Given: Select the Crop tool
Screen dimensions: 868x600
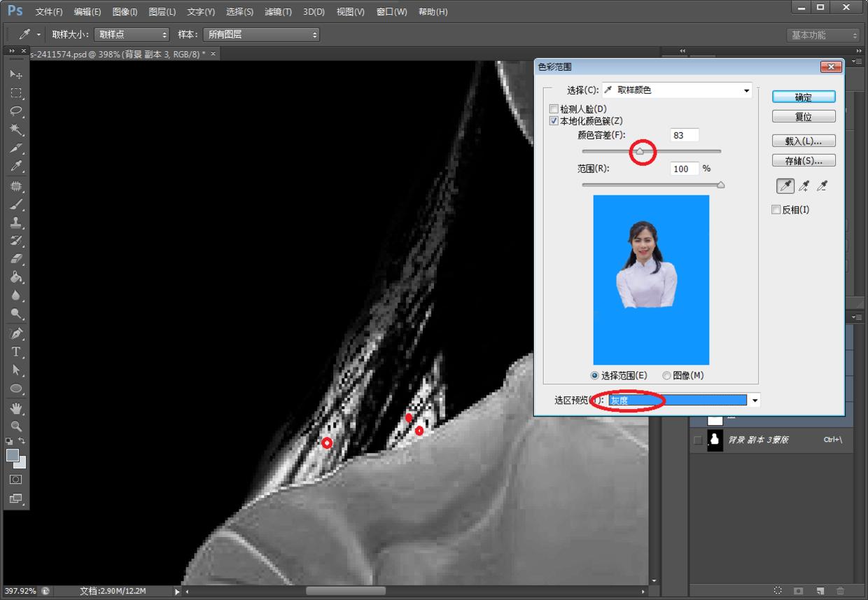Looking at the screenshot, I should [16, 148].
